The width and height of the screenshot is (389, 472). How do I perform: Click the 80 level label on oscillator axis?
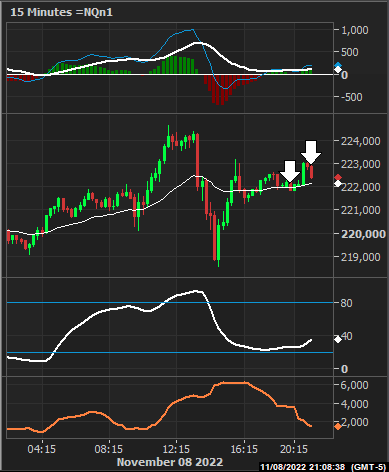tap(346, 303)
